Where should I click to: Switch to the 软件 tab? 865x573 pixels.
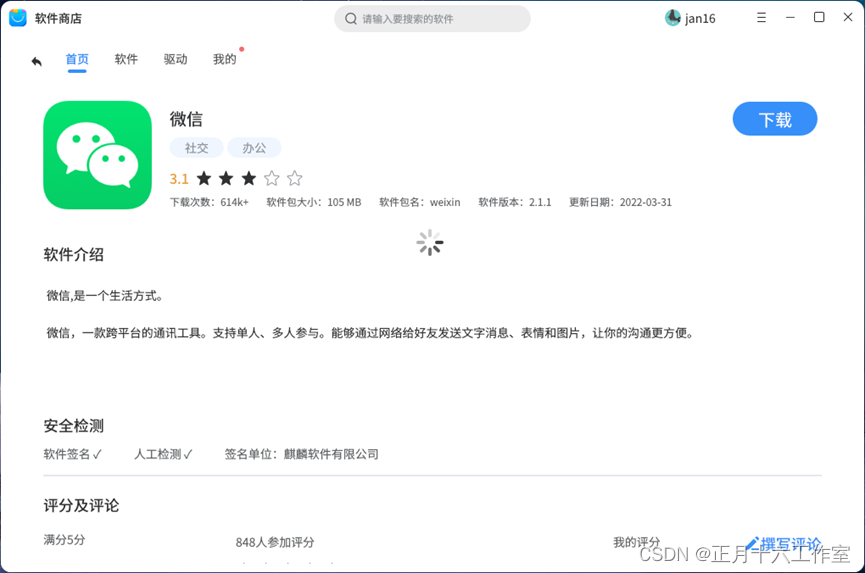[x=126, y=59]
